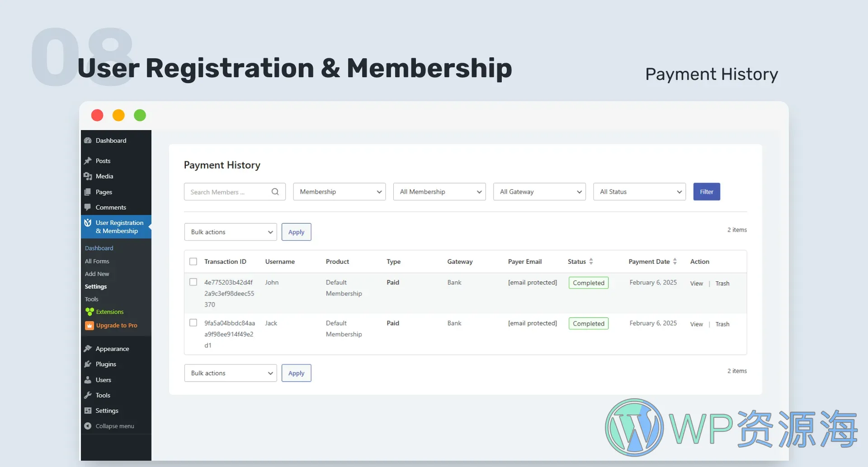
Task: Click the Users person icon
Action: click(88, 380)
